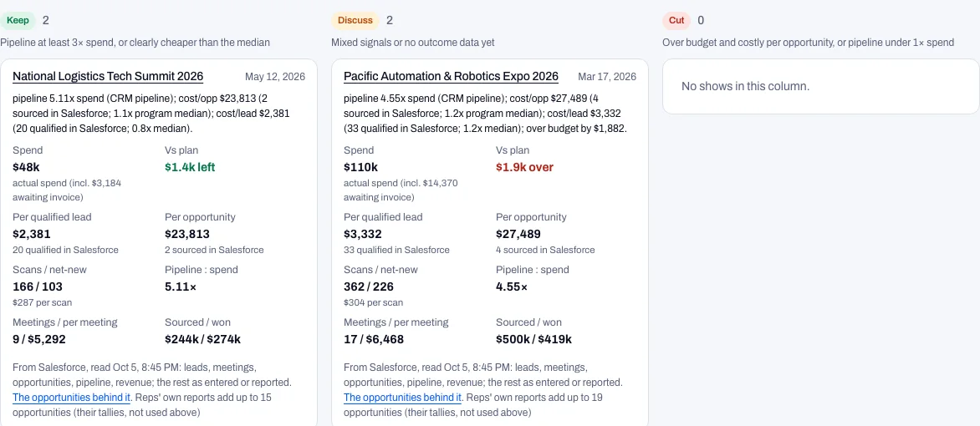Viewport: 980px width, 426px height.
Task: Open Pacific Automation & Robotics Expo 2026 link
Action: click(x=452, y=76)
